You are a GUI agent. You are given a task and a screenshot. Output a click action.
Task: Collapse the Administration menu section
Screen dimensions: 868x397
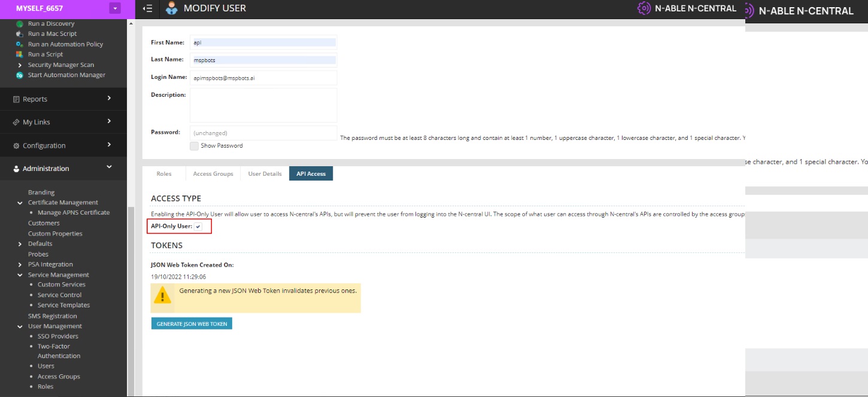pyautogui.click(x=109, y=167)
